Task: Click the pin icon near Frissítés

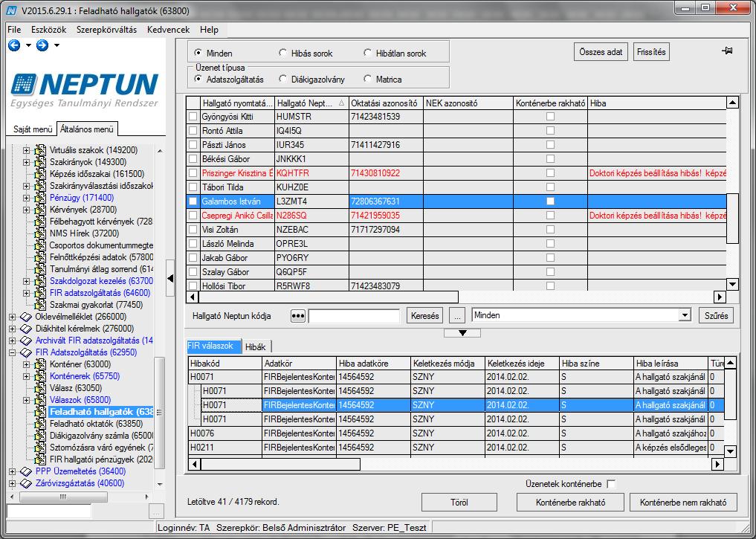Action: coord(727,51)
